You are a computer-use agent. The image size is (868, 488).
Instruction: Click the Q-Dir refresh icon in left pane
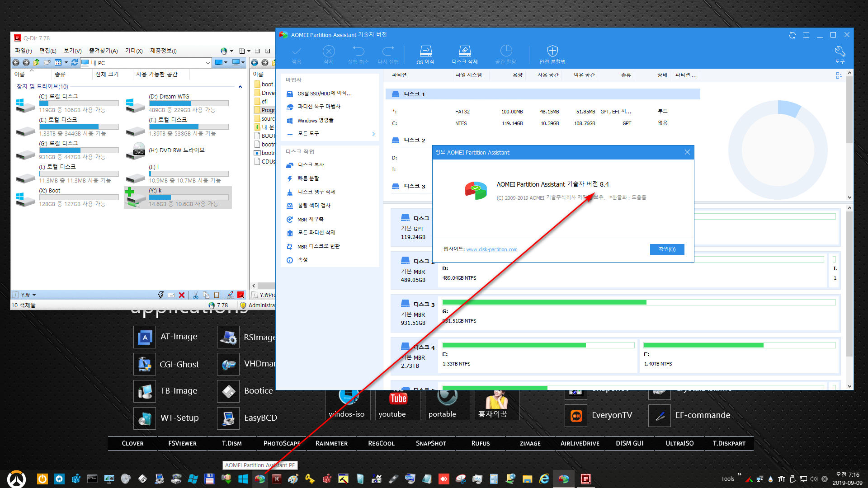75,63
